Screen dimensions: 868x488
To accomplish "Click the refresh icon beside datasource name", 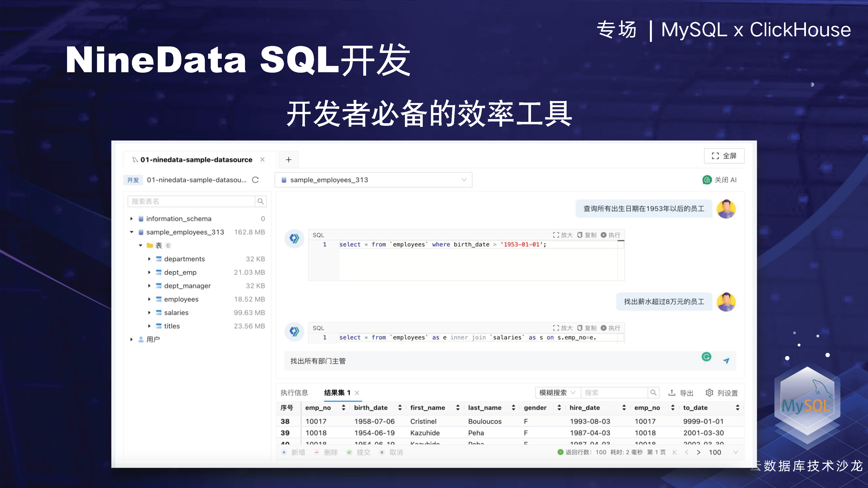I will pyautogui.click(x=255, y=180).
